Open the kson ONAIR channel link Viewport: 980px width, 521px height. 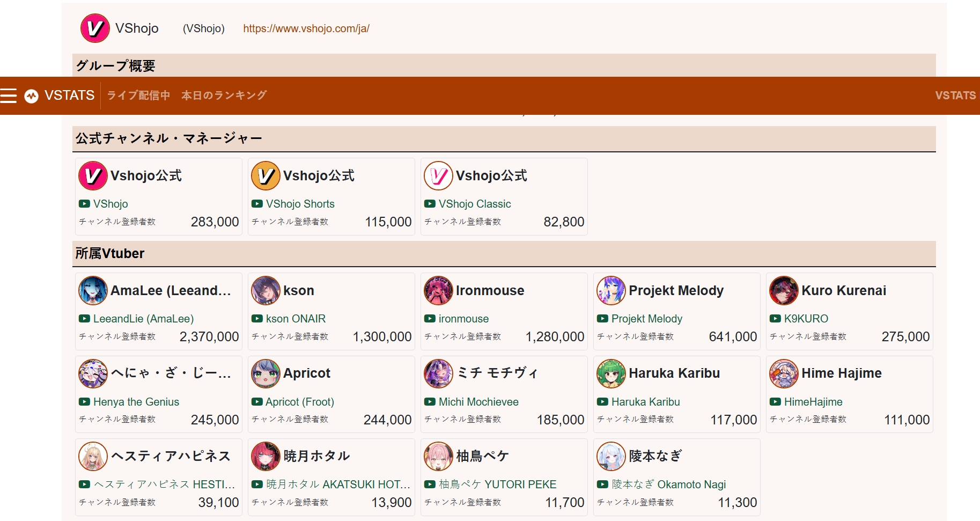296,319
